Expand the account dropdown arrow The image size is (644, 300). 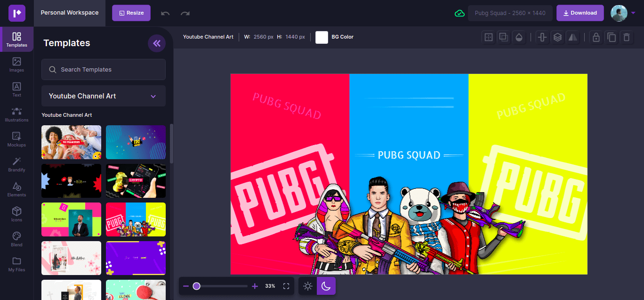click(x=633, y=13)
